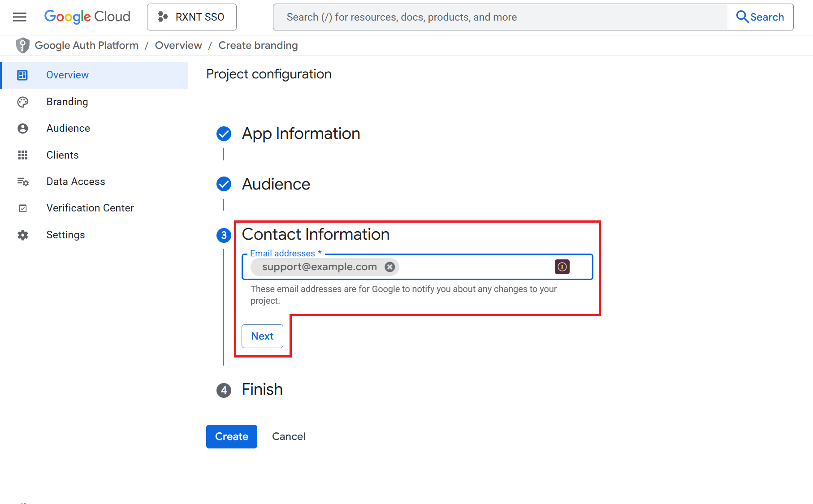
Task: Open the RXNT SSO project picker
Action: point(191,17)
